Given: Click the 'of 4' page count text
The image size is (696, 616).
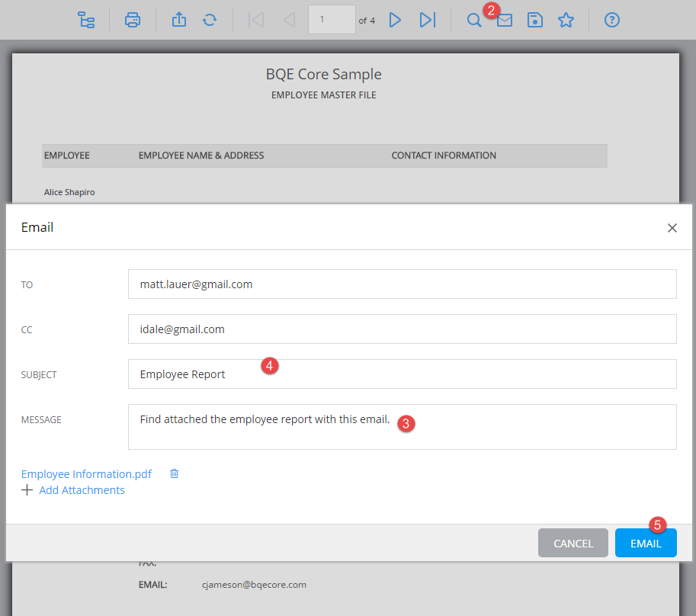Looking at the screenshot, I should click(x=367, y=21).
